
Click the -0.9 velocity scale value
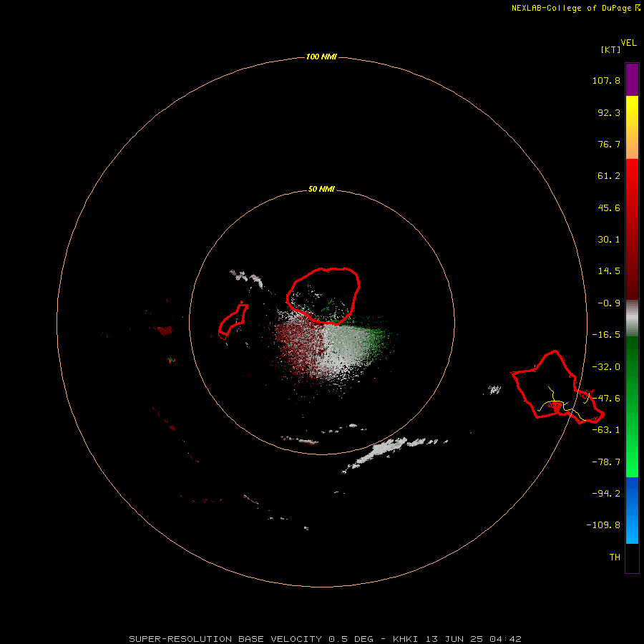click(x=609, y=303)
